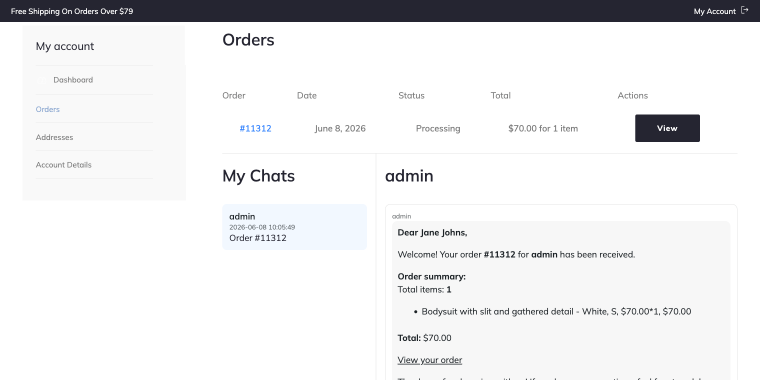Viewport: 760px width, 380px height.
Task: Follow the View your order link
Action: (x=429, y=360)
